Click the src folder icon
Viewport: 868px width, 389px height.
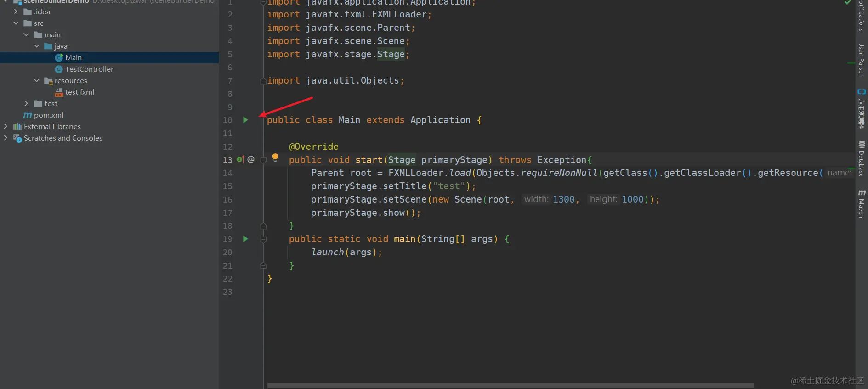point(28,23)
